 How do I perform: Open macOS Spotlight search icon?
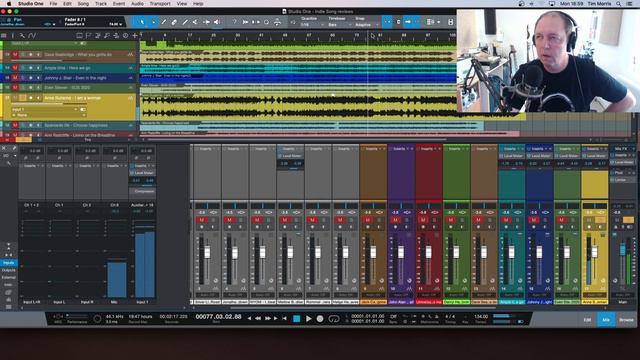[x=619, y=4]
